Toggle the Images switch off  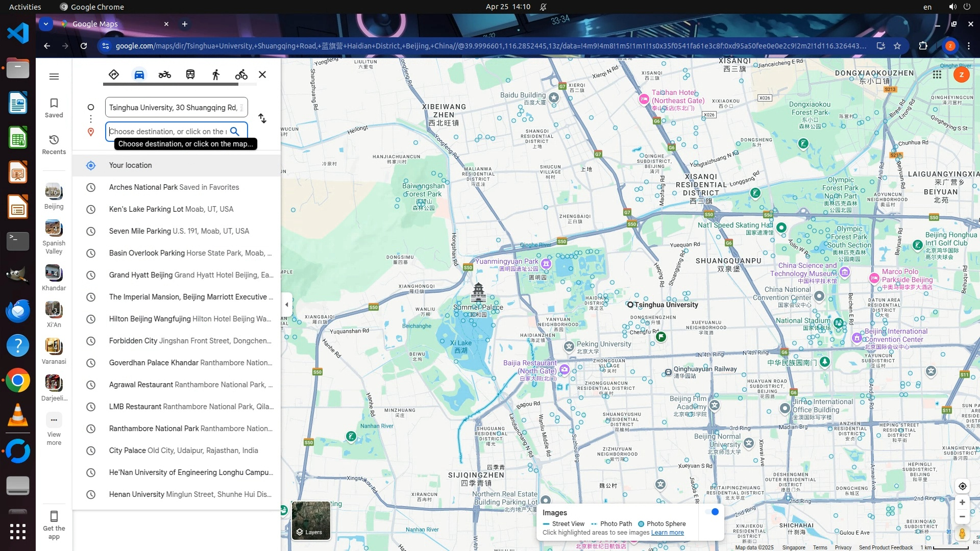(x=712, y=512)
